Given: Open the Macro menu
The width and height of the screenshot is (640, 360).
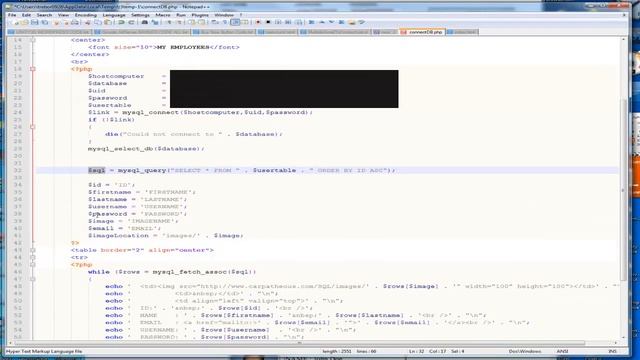Looking at the screenshot, I should click(x=162, y=15).
